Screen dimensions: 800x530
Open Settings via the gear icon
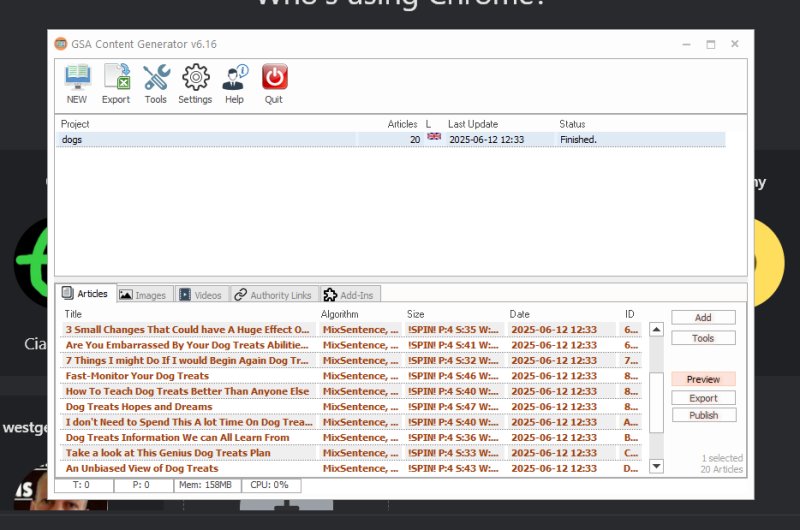[x=195, y=84]
